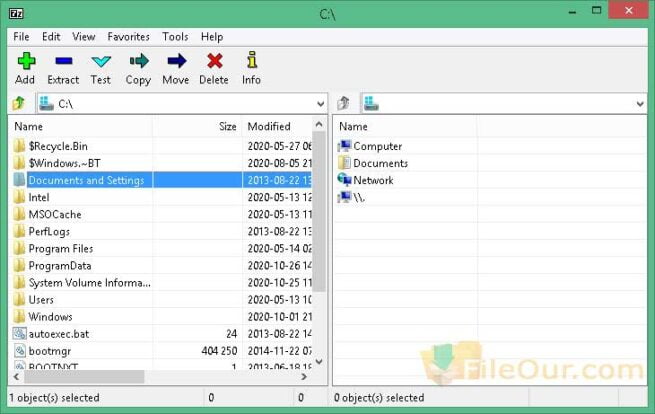Open the View menu
The width and height of the screenshot is (655, 414).
click(x=84, y=37)
